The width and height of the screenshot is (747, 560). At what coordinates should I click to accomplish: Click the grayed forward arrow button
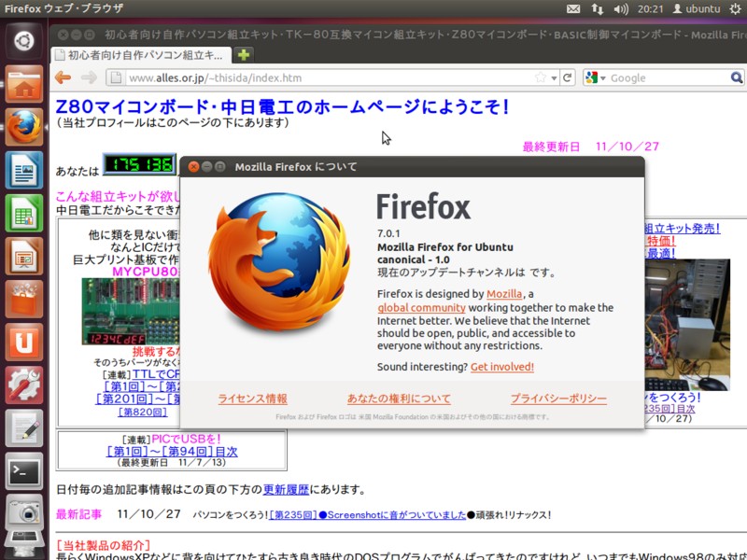[x=89, y=77]
